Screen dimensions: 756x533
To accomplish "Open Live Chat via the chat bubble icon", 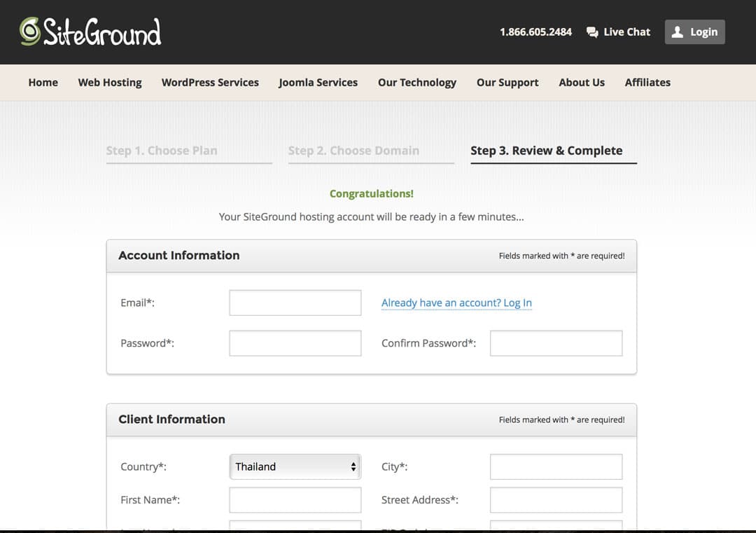I will tap(591, 32).
